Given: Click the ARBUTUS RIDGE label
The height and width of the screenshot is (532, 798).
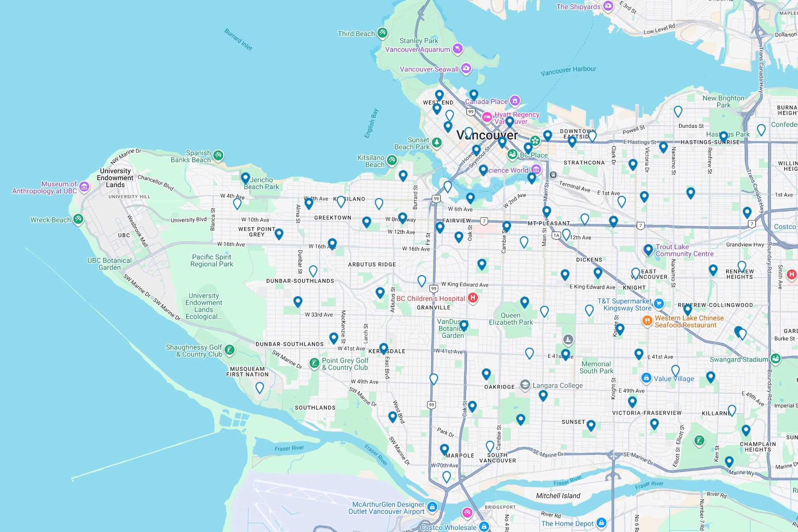Looking at the screenshot, I should (x=372, y=264).
